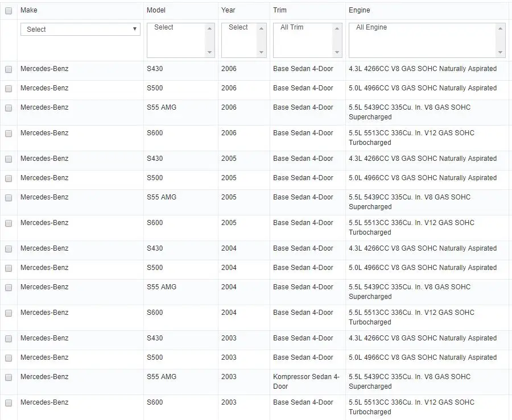Pick All Engine in Engine list
Screen dimensions: 512x420
371,27
